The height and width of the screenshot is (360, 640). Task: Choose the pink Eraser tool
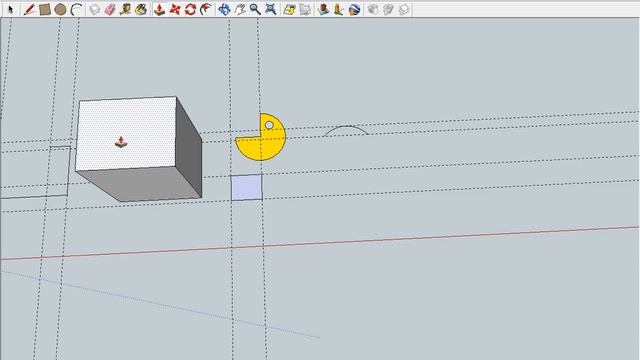pyautogui.click(x=110, y=9)
